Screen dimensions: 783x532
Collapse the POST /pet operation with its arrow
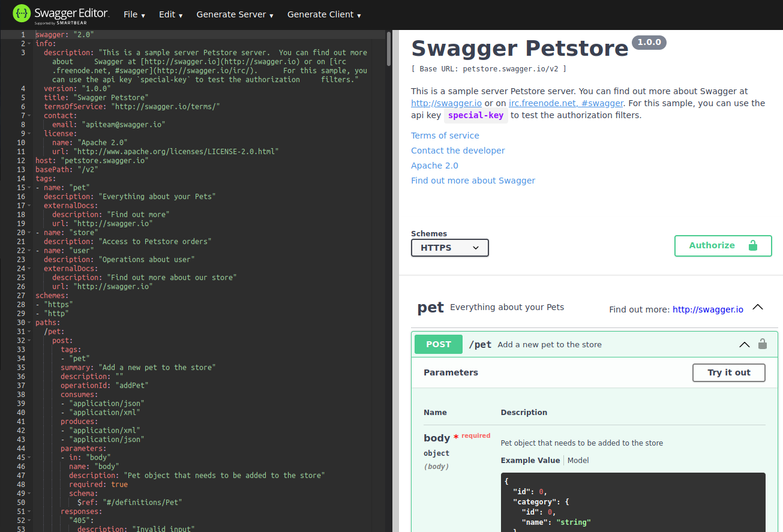744,344
